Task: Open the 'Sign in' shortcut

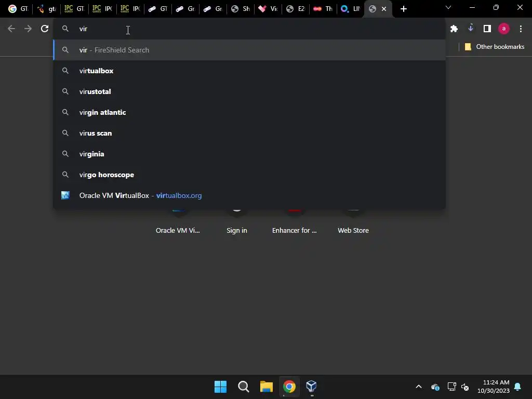Action: pos(237,222)
